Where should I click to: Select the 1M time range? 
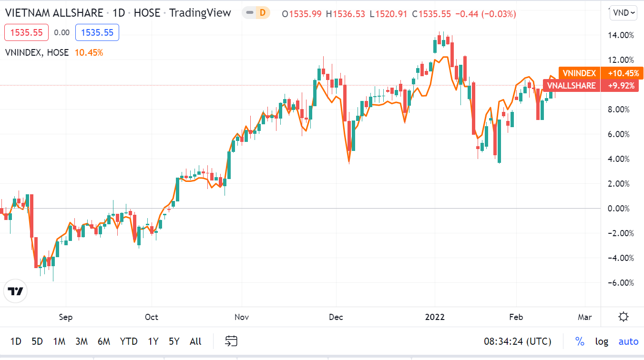coord(59,341)
